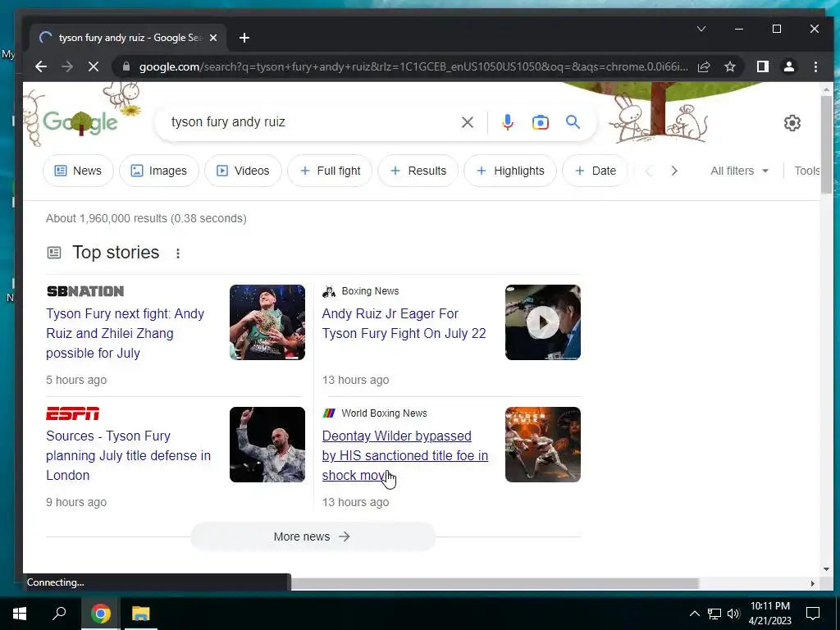
Task: Open search Tools
Action: pos(807,171)
